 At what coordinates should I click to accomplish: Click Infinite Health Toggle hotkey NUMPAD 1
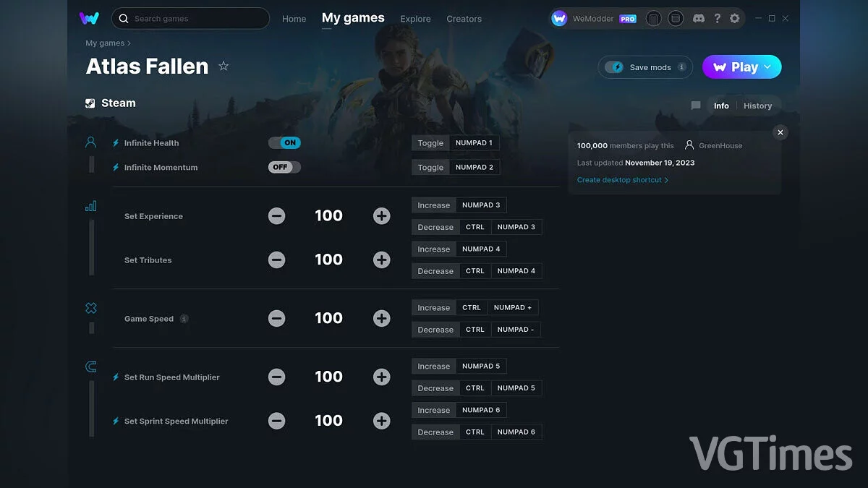point(474,143)
